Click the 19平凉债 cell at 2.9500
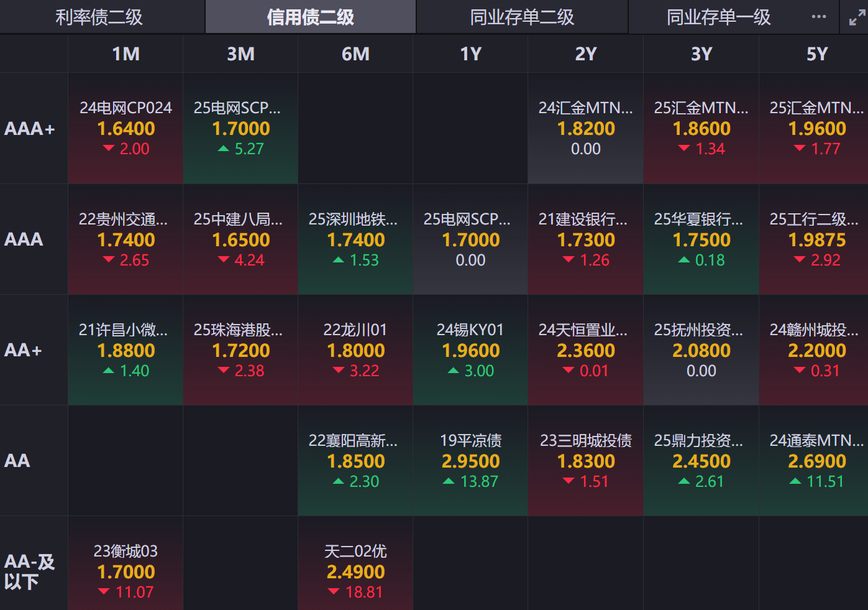Screen dimensions: 868x610 pyautogui.click(x=470, y=461)
